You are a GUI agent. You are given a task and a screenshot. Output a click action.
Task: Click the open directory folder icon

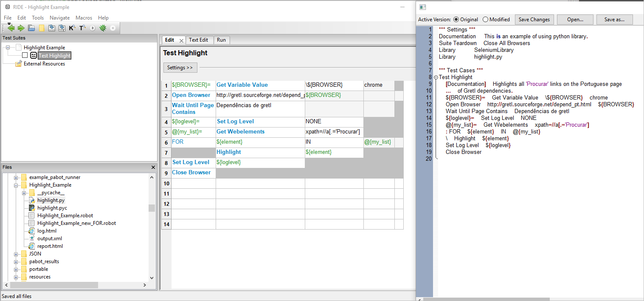tap(41, 28)
